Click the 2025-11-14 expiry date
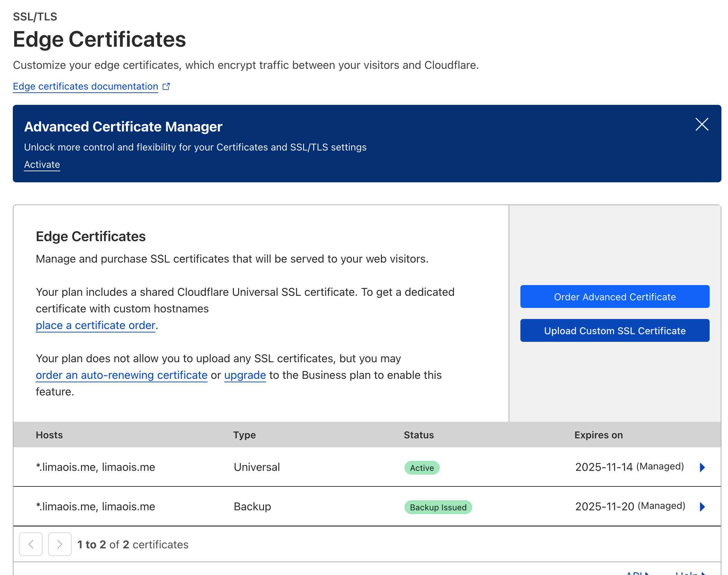The height and width of the screenshot is (575, 728). [604, 467]
